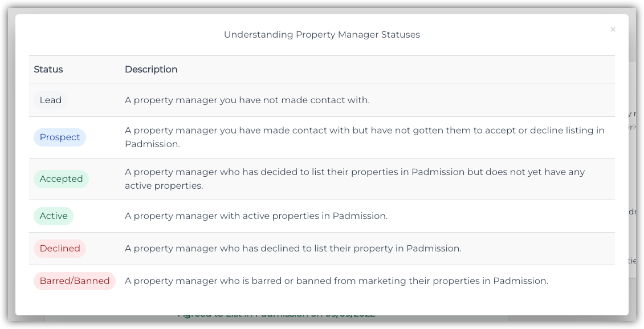The height and width of the screenshot is (329, 644).
Task: Click the red Declined status badge
Action: pos(60,249)
